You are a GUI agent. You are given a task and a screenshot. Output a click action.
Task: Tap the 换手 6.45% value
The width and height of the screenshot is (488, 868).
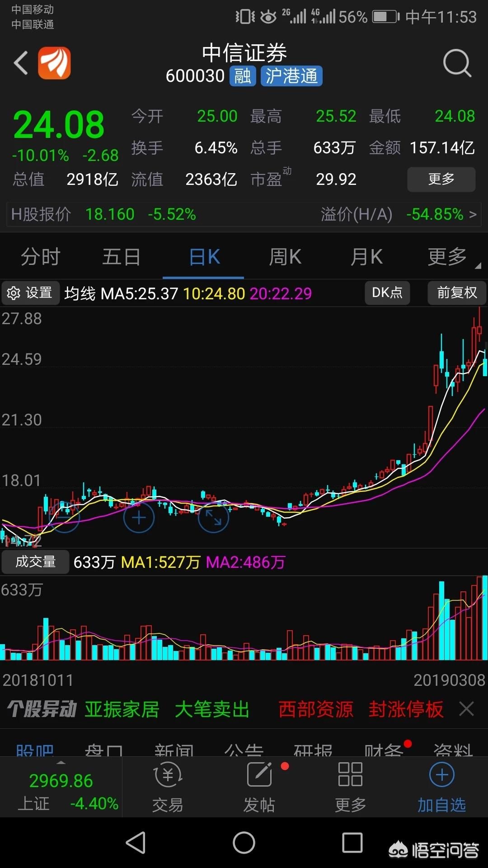pos(216,148)
